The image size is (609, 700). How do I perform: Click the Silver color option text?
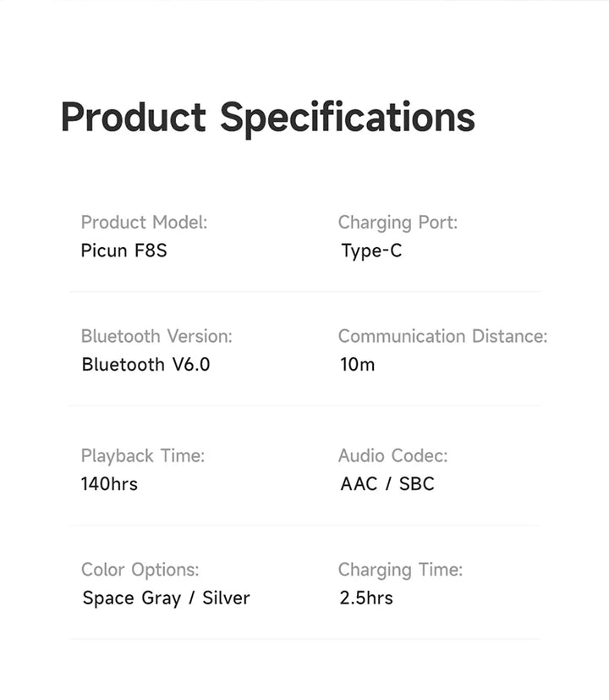coord(226,598)
